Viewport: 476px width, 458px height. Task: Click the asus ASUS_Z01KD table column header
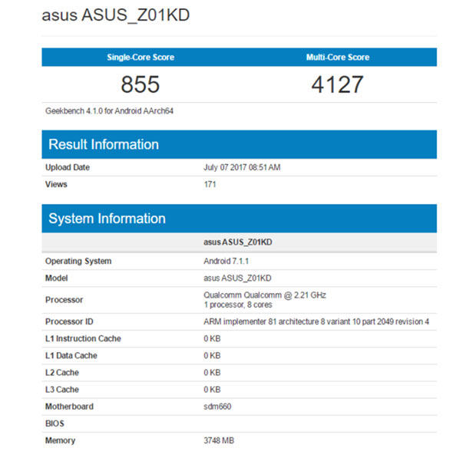pyautogui.click(x=238, y=242)
